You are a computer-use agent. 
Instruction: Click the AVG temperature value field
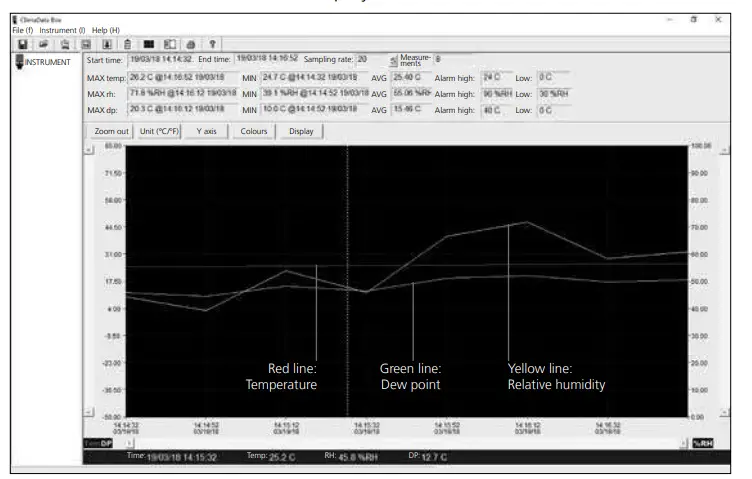(x=411, y=77)
